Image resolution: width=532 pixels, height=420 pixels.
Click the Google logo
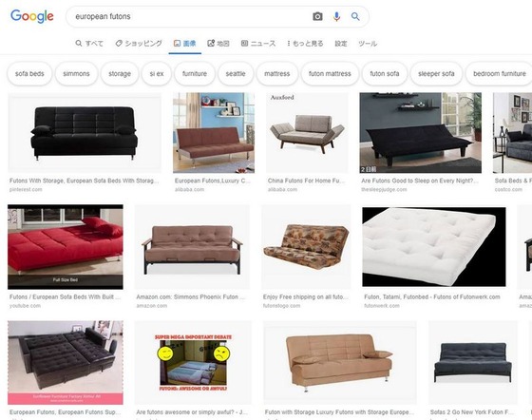[x=32, y=16]
